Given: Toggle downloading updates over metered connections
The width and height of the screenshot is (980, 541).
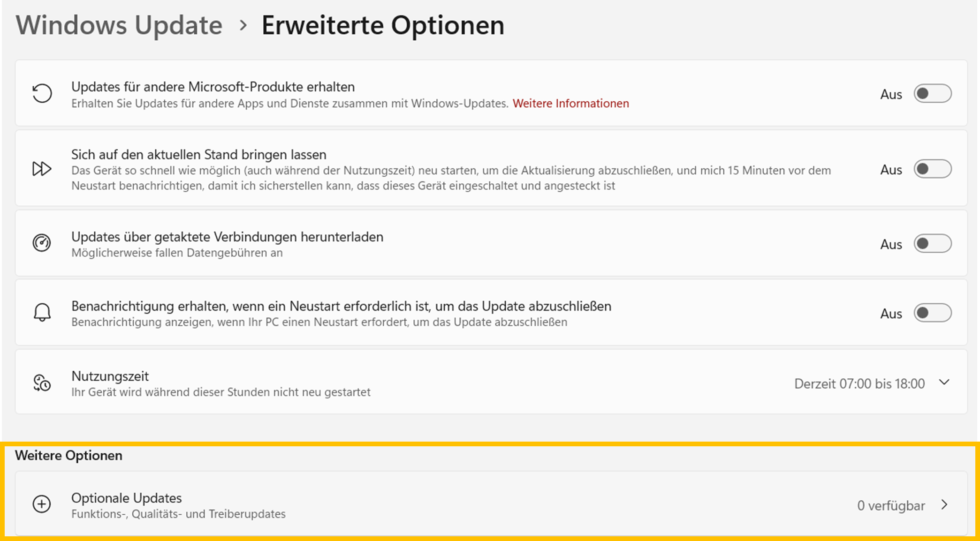Looking at the screenshot, I should pos(932,243).
